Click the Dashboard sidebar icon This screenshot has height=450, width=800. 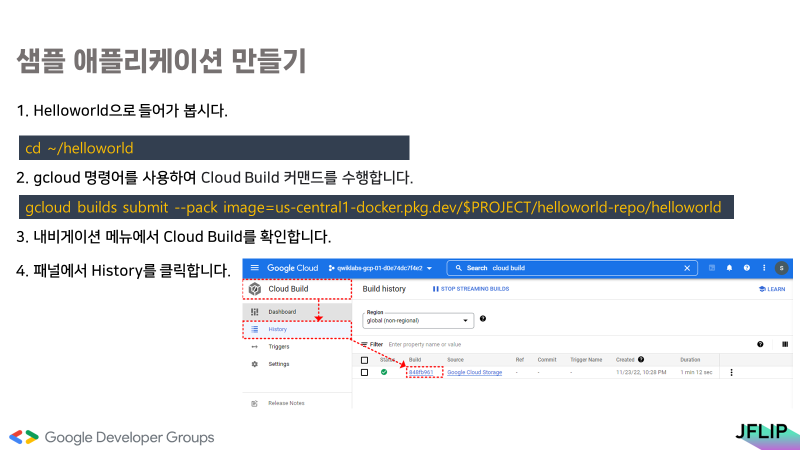255,312
